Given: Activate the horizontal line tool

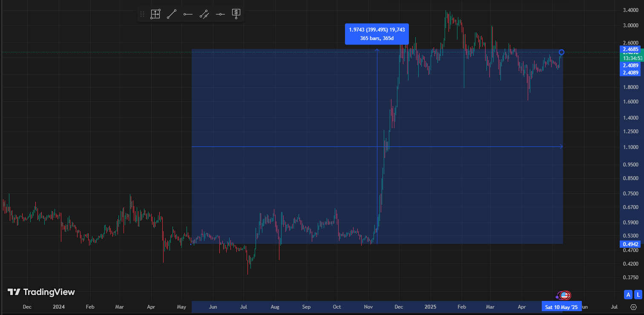Looking at the screenshot, I should point(220,14).
